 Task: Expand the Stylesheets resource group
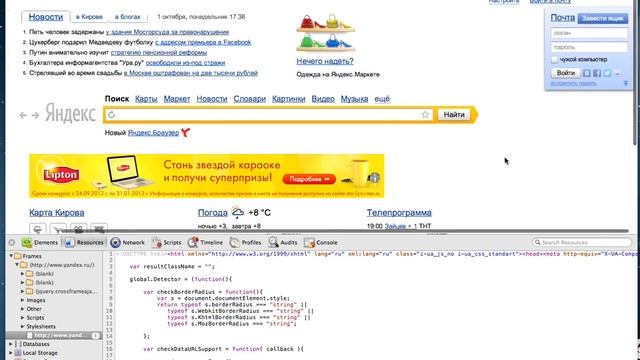tap(22, 327)
